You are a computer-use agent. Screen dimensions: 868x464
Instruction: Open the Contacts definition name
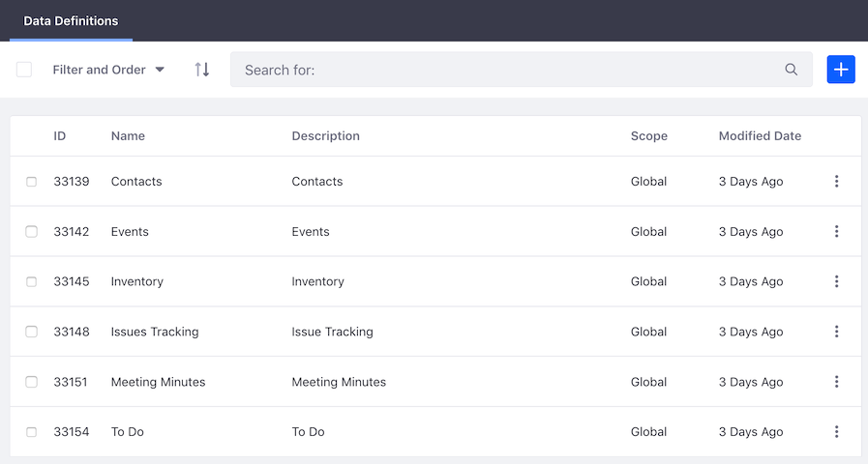[x=136, y=182]
